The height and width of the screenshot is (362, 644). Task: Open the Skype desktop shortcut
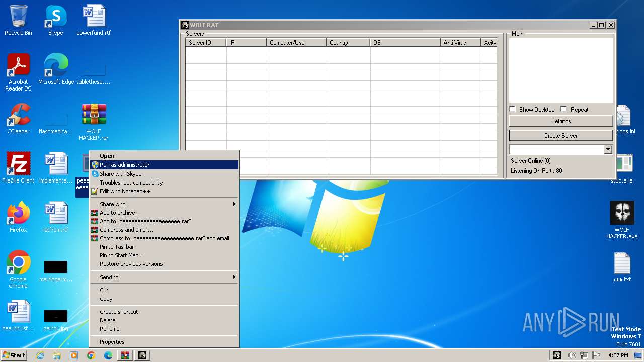tap(55, 20)
